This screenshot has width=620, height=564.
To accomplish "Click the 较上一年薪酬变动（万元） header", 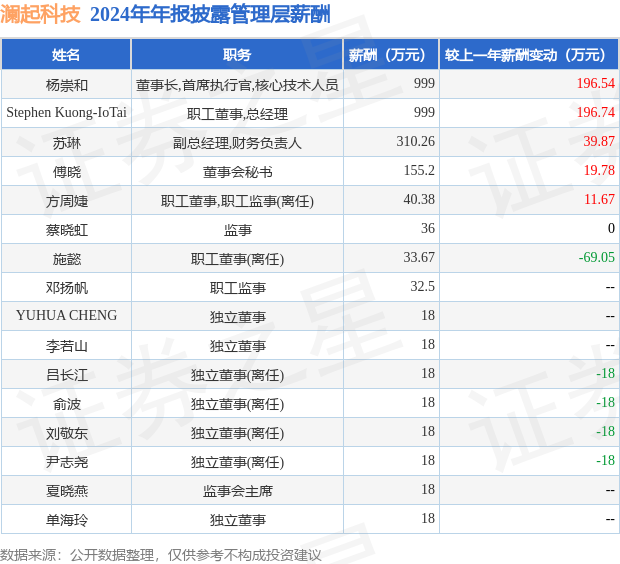I will click(529, 55).
